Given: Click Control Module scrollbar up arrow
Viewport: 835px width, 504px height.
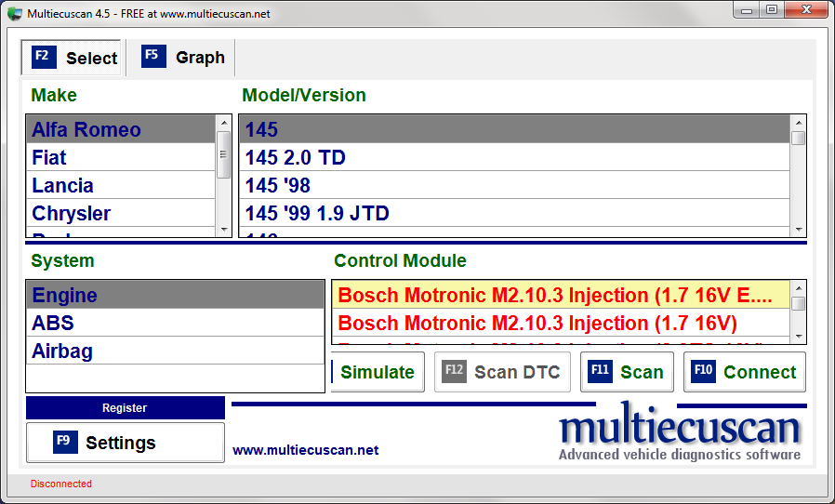Looking at the screenshot, I should [798, 288].
